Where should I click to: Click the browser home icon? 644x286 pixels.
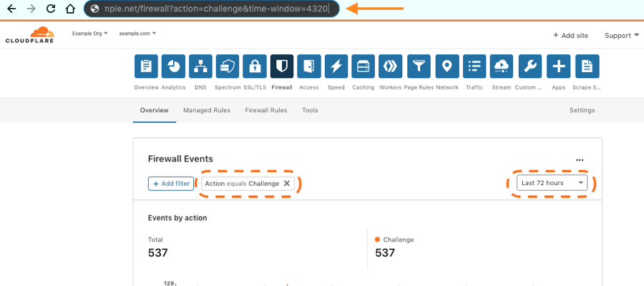click(70, 9)
